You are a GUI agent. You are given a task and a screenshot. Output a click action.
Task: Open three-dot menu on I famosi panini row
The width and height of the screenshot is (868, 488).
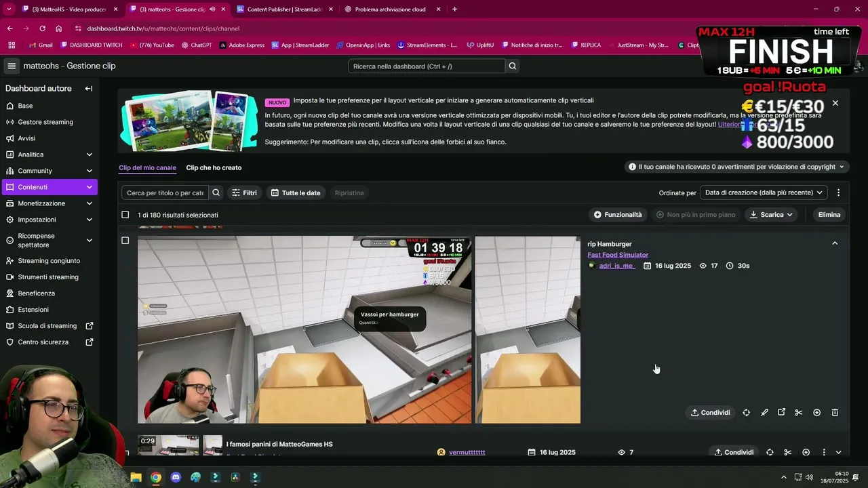tap(824, 452)
